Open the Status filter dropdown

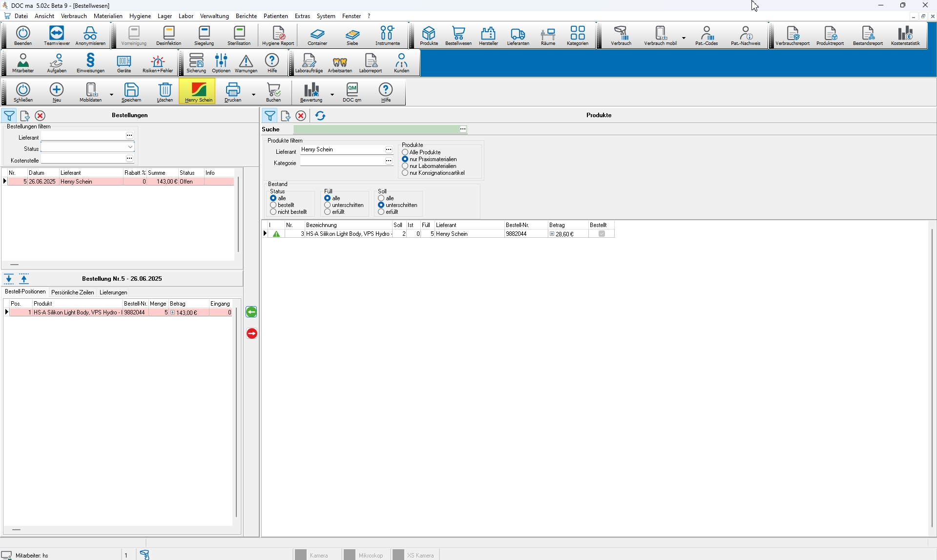click(130, 147)
